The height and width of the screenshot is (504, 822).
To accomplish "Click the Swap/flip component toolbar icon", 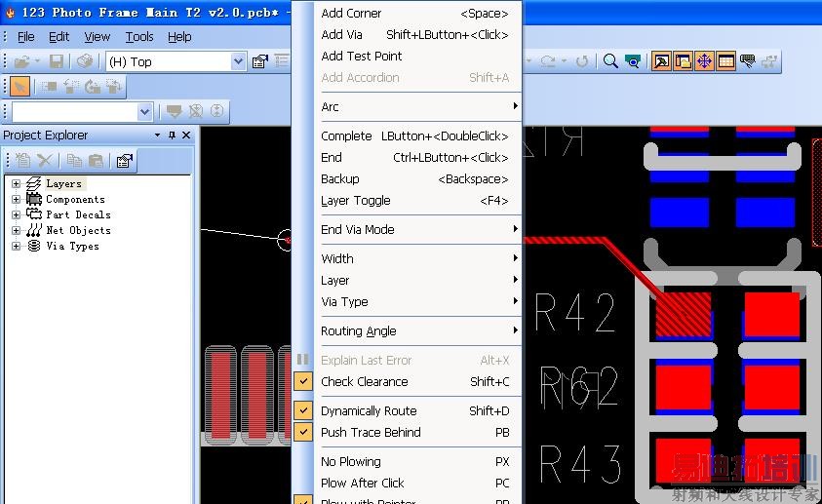I will coord(114,87).
